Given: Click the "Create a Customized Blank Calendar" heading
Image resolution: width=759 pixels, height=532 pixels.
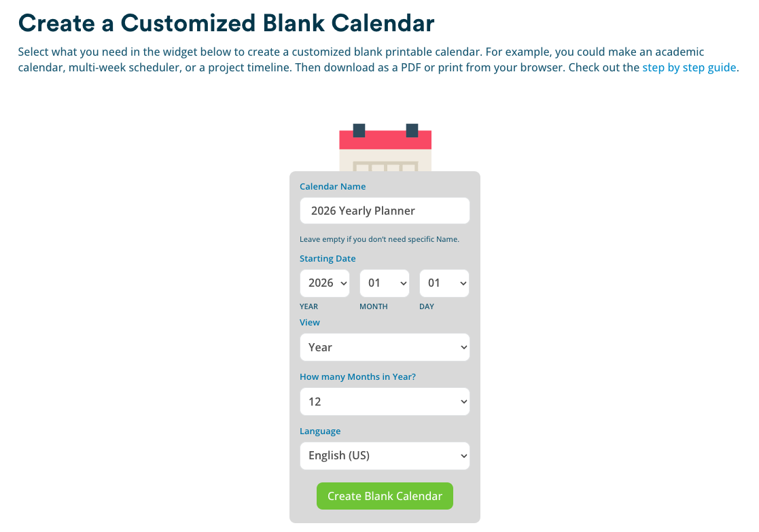Looking at the screenshot, I should pos(226,24).
